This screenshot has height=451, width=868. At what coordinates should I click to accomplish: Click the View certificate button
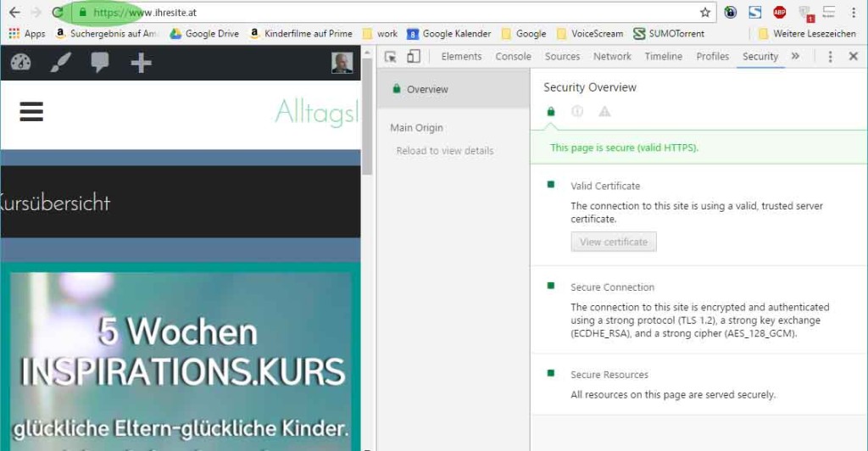(x=614, y=242)
